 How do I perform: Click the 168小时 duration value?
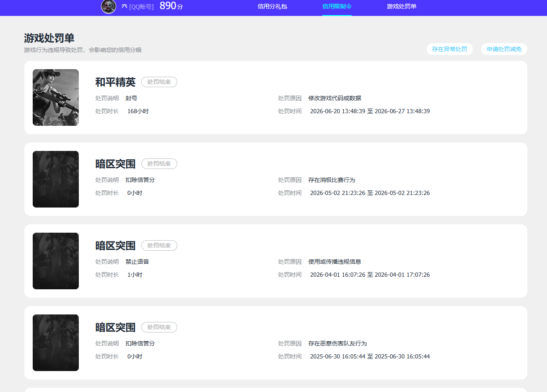coord(138,111)
